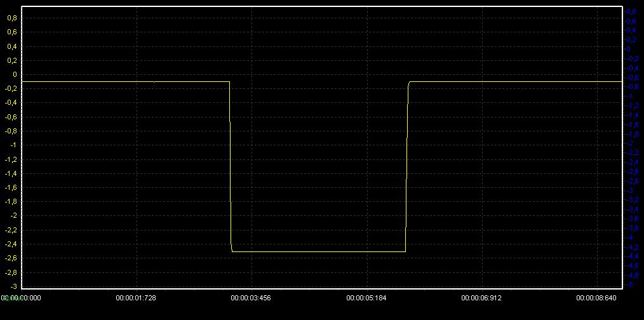Screen dimensions: 644x320
Task: Select the 0,8 value on yellow left axis
Action: coord(11,18)
